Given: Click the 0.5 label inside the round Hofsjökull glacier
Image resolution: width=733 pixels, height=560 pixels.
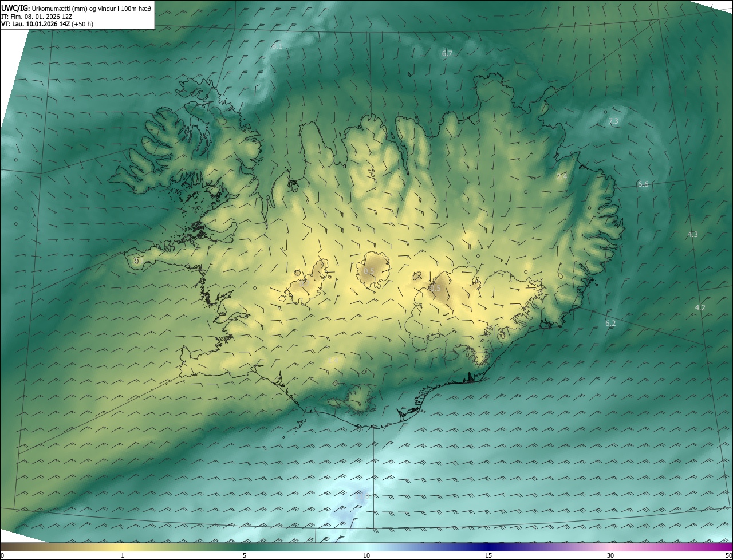Looking at the screenshot, I should pos(369,271).
